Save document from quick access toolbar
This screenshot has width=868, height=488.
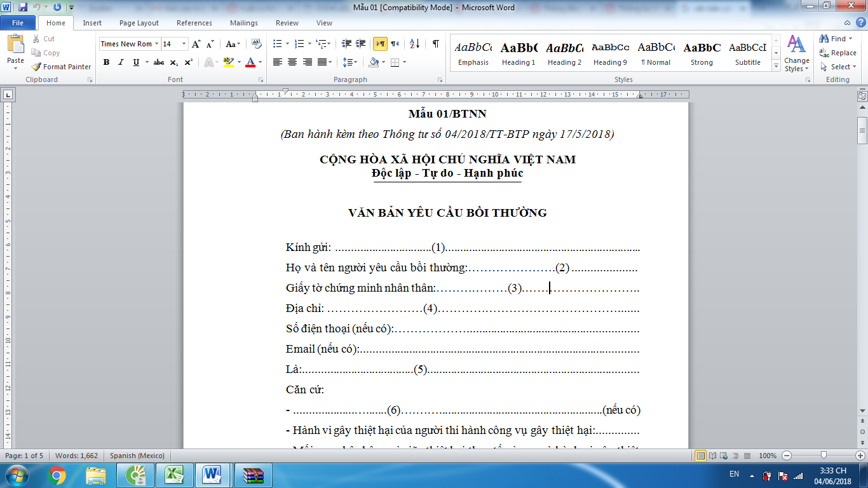coord(24,8)
